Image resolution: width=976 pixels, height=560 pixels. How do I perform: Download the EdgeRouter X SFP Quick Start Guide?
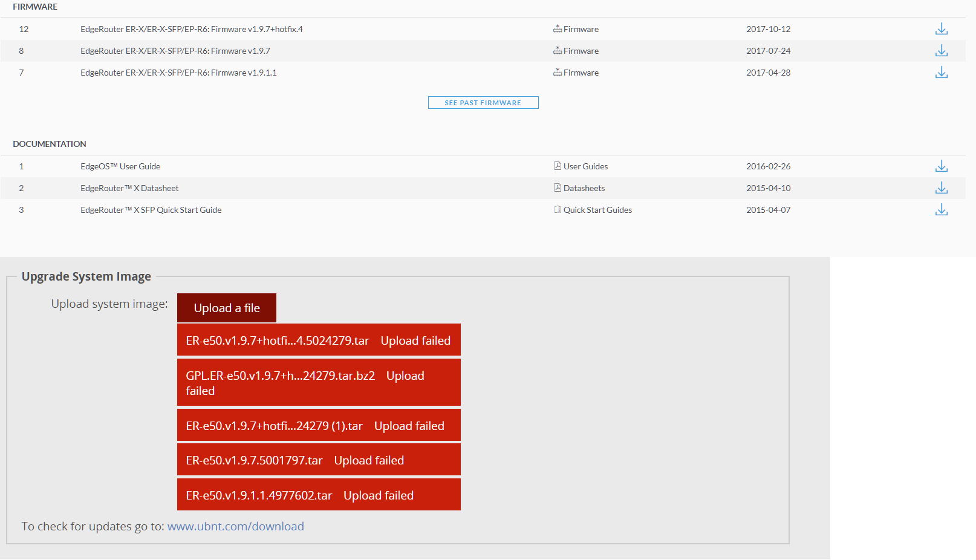tap(941, 210)
